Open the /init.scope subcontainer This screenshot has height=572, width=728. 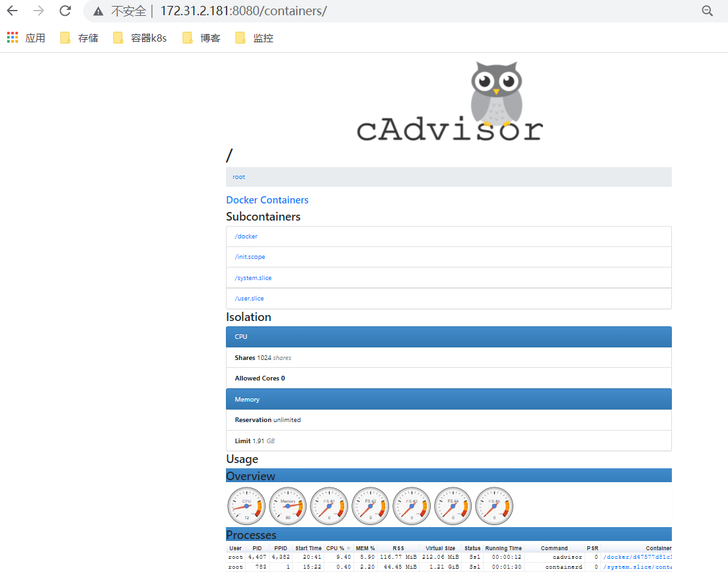coord(250,257)
